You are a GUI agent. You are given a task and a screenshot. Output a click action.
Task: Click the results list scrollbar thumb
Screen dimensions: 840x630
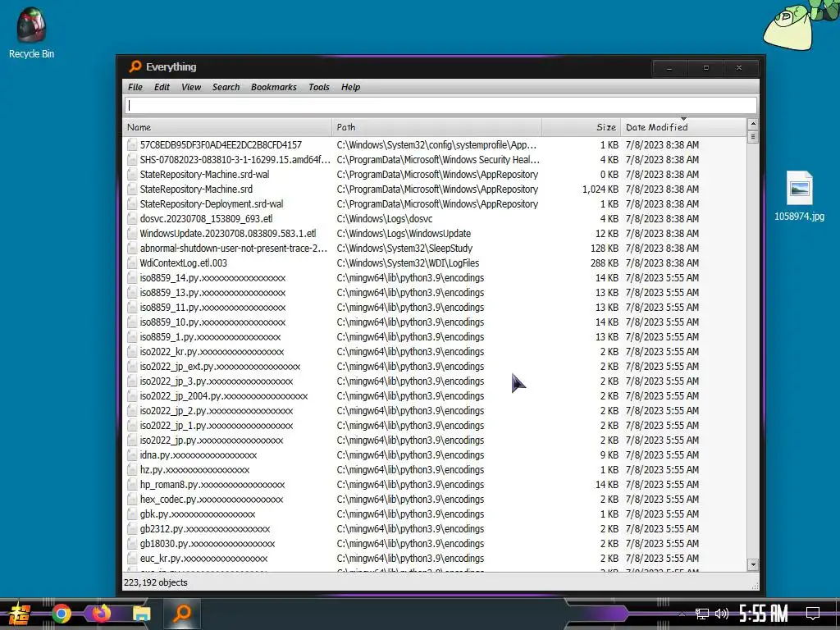(x=753, y=137)
